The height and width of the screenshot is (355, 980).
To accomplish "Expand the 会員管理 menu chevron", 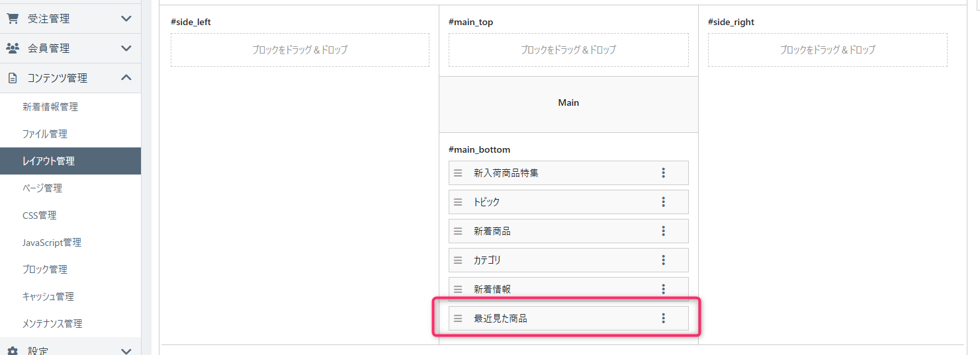I will point(126,48).
